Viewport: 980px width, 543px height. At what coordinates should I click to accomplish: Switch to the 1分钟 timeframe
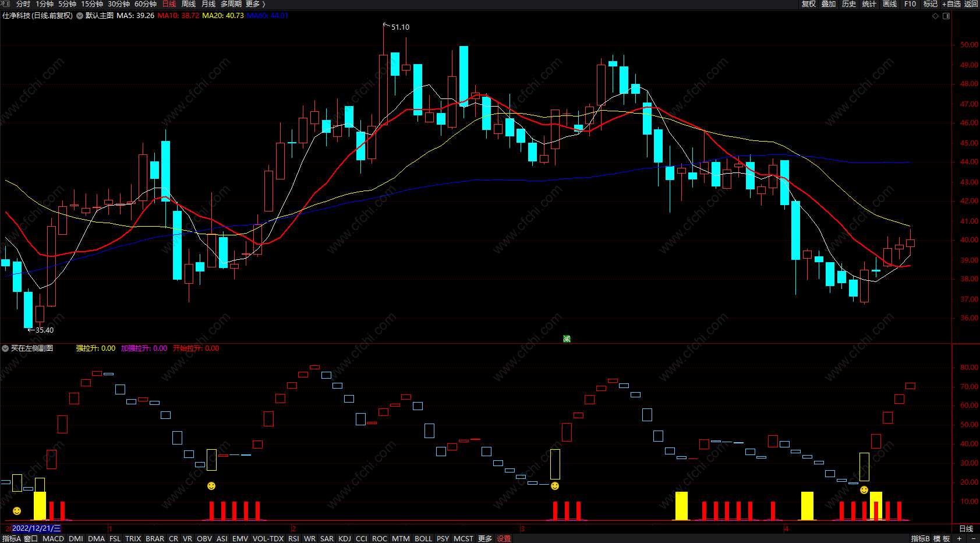point(44,4)
